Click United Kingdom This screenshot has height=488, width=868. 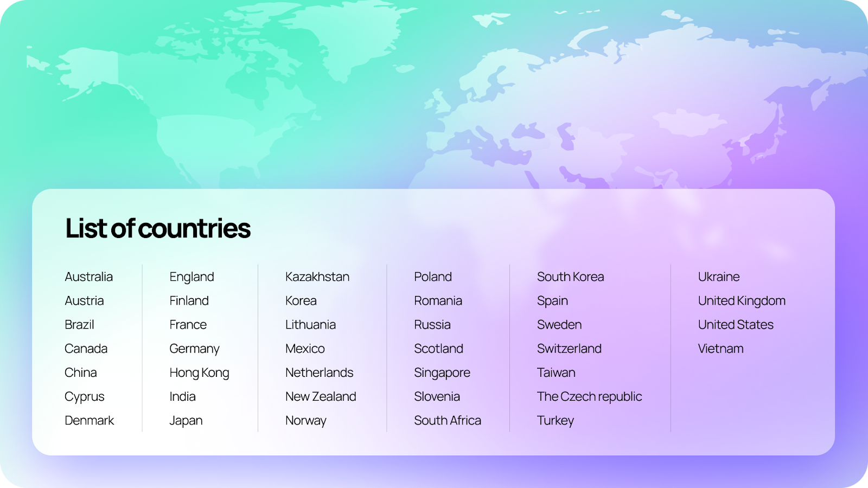tap(742, 301)
